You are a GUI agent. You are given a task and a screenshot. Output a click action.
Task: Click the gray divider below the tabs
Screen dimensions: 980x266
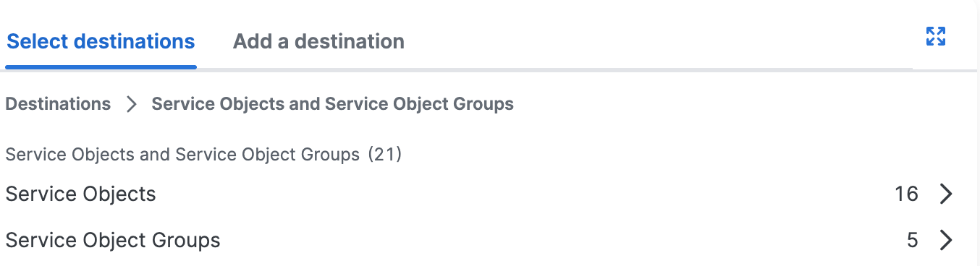click(x=554, y=70)
